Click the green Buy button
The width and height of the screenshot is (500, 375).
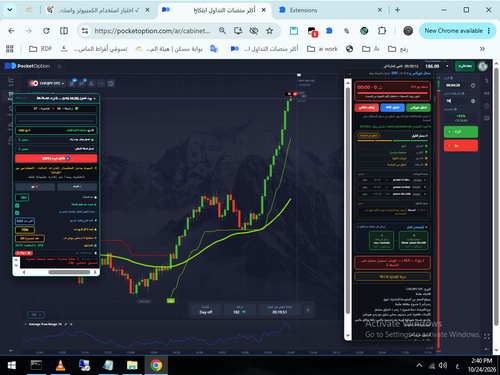461,132
